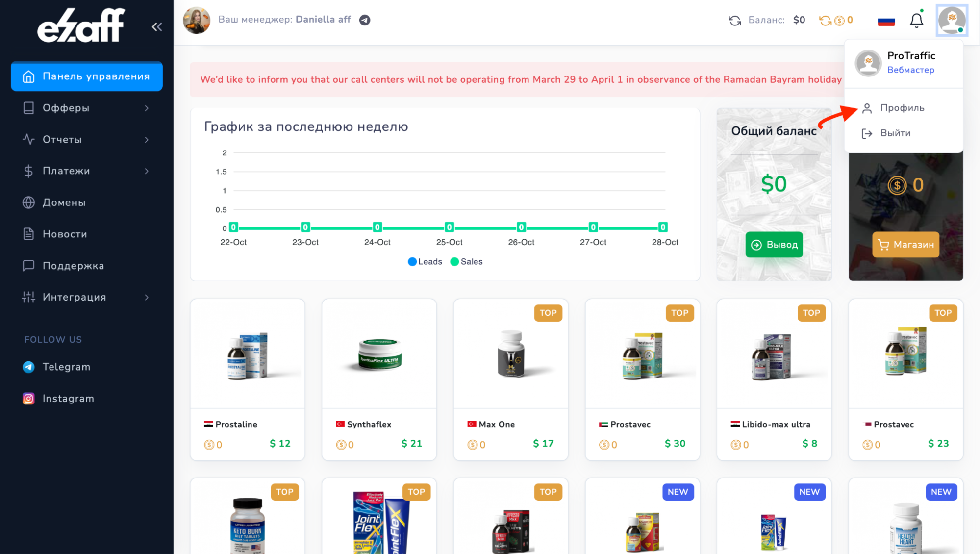The width and height of the screenshot is (980, 554).
Task: Collapse the sidebar with double chevron icon
Action: click(157, 27)
